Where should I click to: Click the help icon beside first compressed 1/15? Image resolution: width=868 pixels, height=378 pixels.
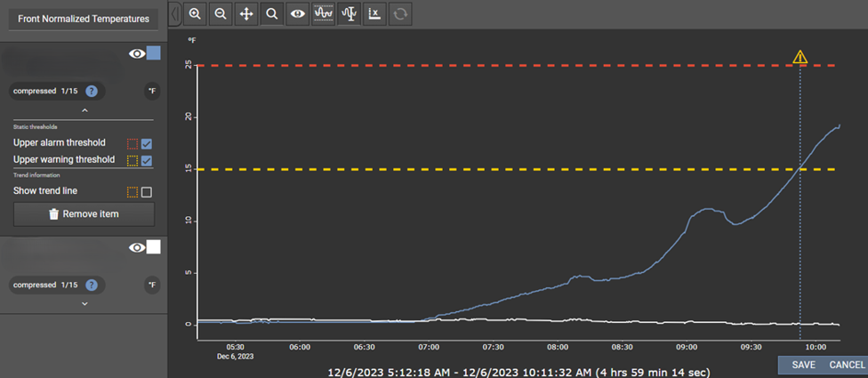[x=91, y=91]
